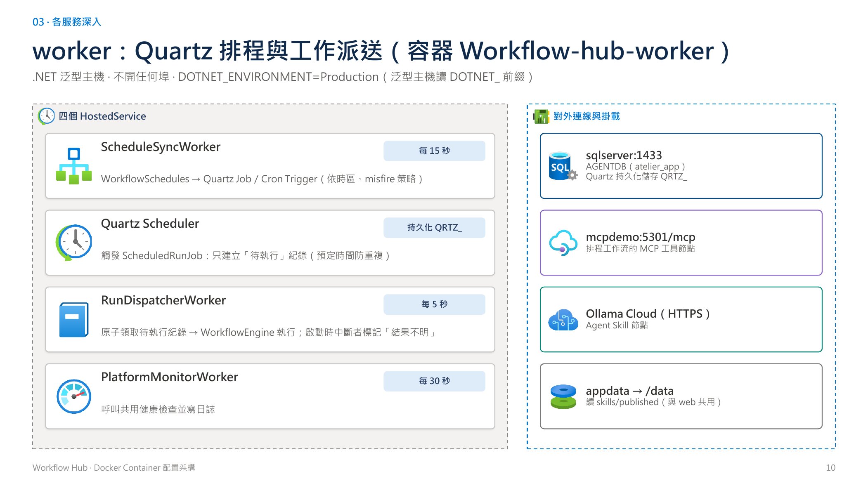Click the ScheduleSyncWorker hierarchy icon
This screenshot has height=488, width=868.
pos(74,166)
